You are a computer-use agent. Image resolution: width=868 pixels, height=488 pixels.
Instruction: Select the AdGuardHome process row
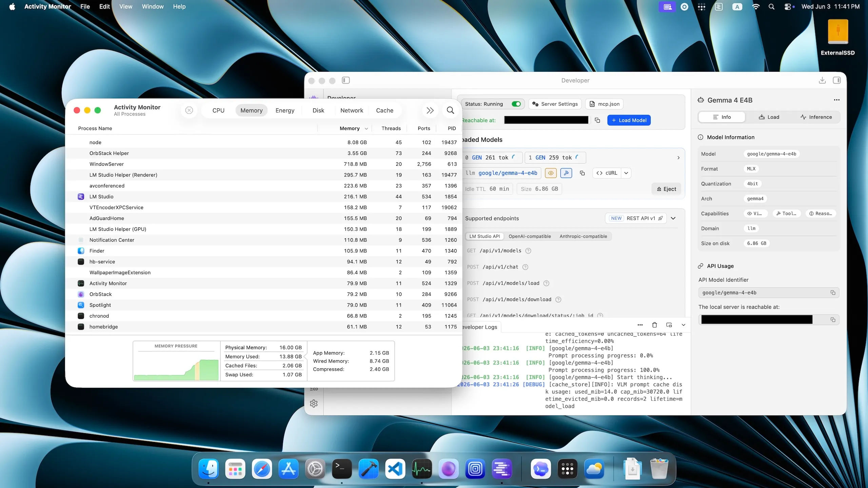264,218
